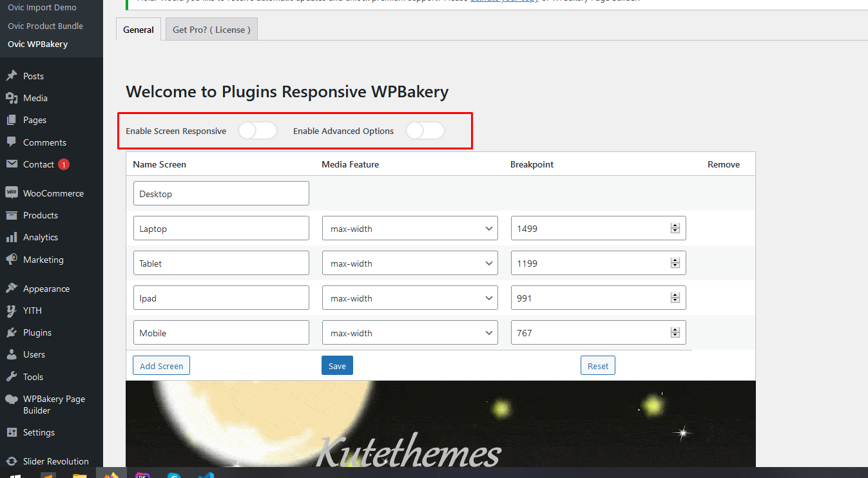This screenshot has height=478, width=868.
Task: Increase the Ipad breakpoint with up arrow
Action: [x=675, y=295]
